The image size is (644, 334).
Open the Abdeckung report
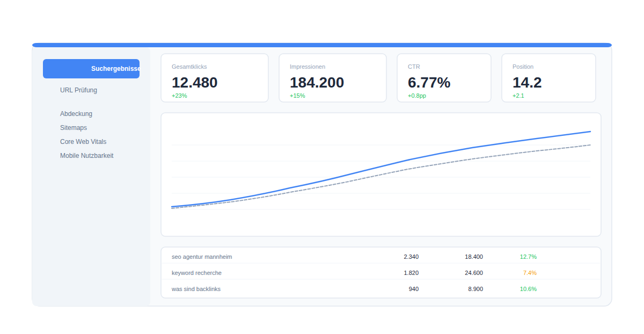(x=76, y=114)
